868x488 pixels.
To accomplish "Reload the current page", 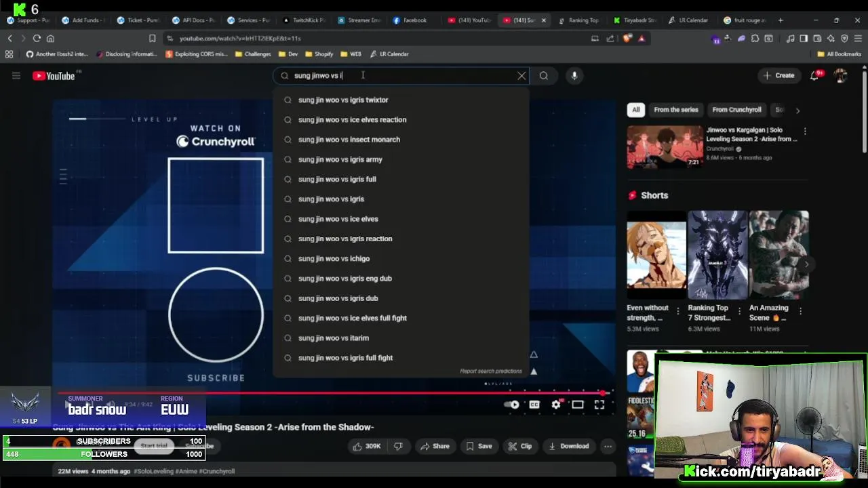I will point(37,39).
